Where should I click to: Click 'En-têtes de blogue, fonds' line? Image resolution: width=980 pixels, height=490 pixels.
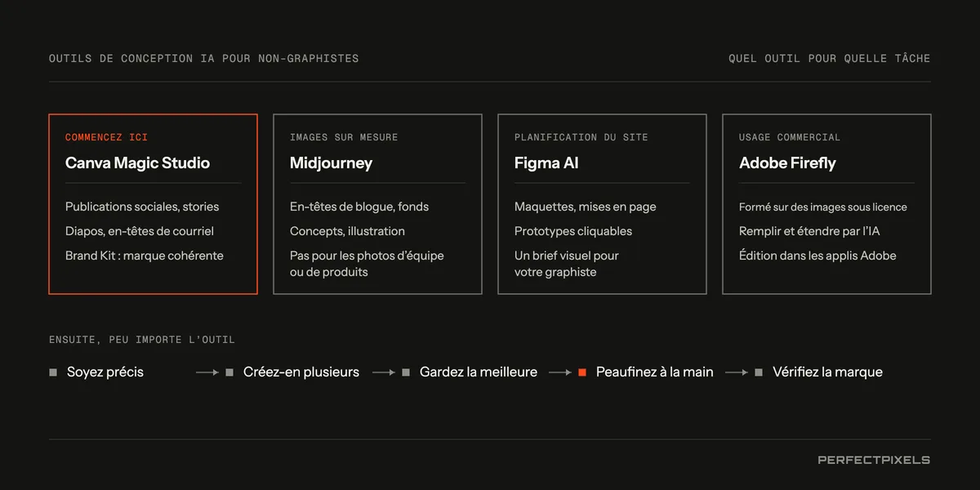click(x=359, y=207)
